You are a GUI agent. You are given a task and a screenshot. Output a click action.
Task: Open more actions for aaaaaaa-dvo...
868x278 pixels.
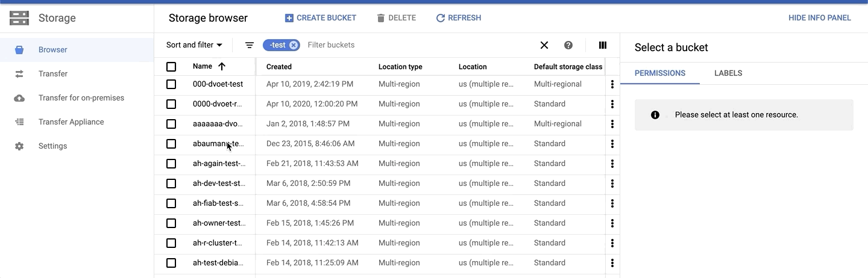point(612,124)
